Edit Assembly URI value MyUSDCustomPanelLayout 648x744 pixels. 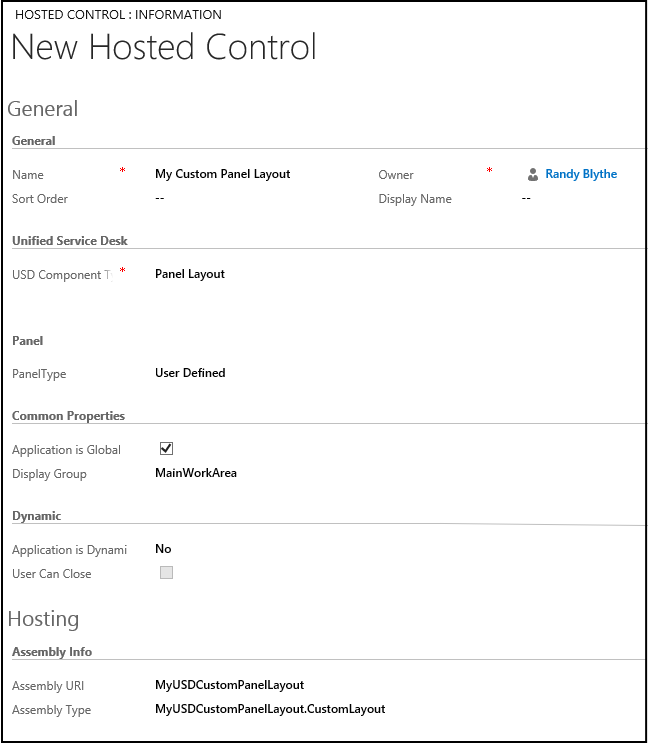(230, 685)
